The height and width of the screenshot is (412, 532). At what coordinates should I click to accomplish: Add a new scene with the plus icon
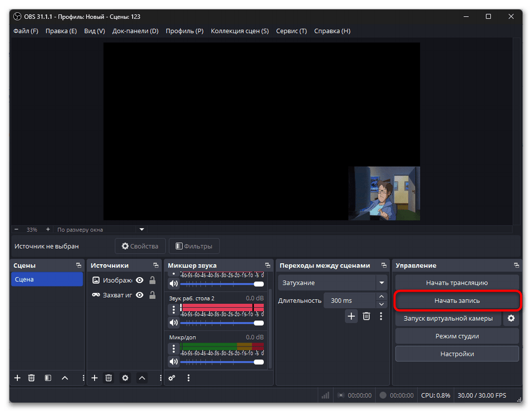tap(17, 378)
